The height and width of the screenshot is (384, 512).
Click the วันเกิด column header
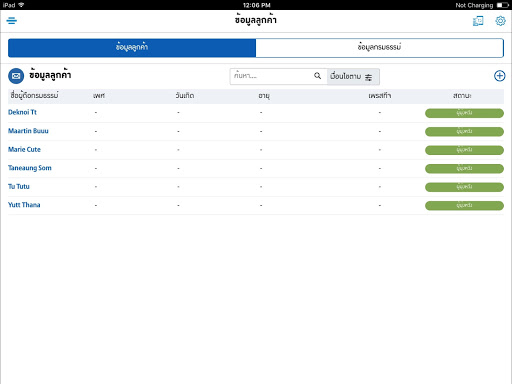pos(185,96)
